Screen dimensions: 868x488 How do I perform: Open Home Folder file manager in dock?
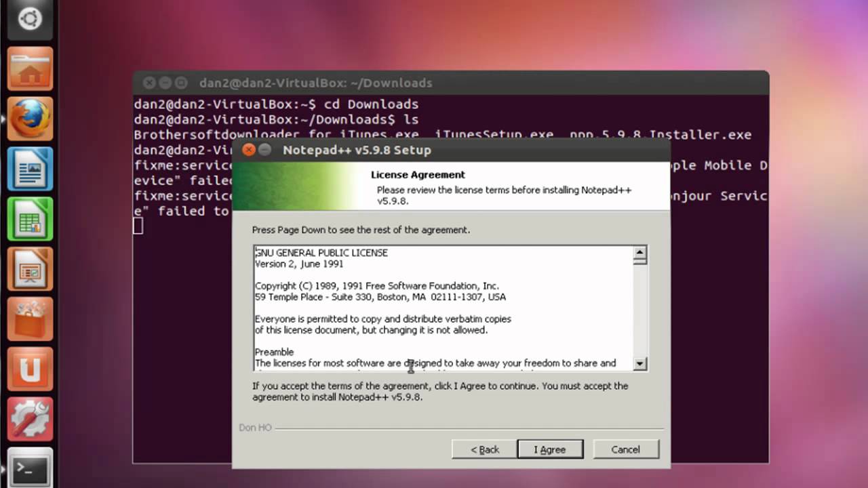[x=30, y=68]
